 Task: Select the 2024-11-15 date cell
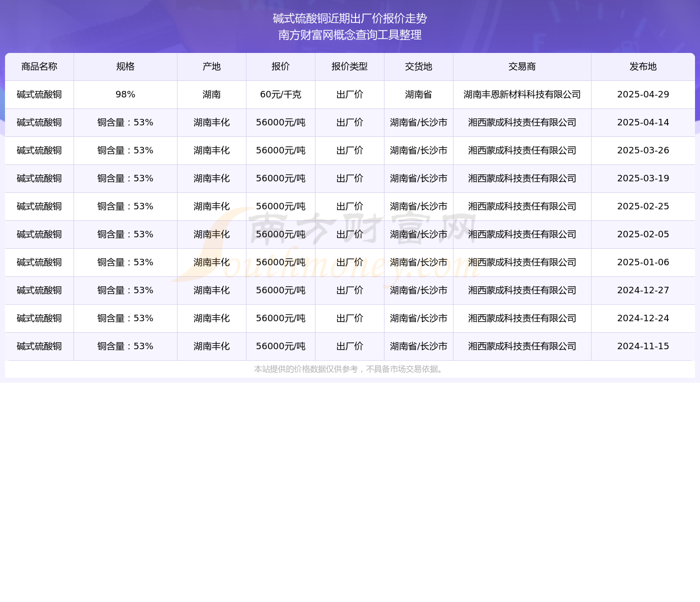pyautogui.click(x=643, y=347)
